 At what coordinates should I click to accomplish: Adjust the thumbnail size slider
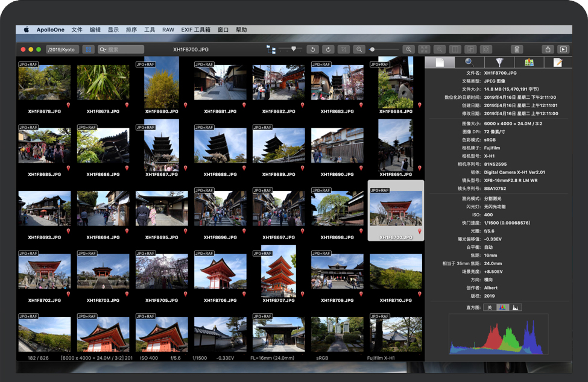point(294,49)
